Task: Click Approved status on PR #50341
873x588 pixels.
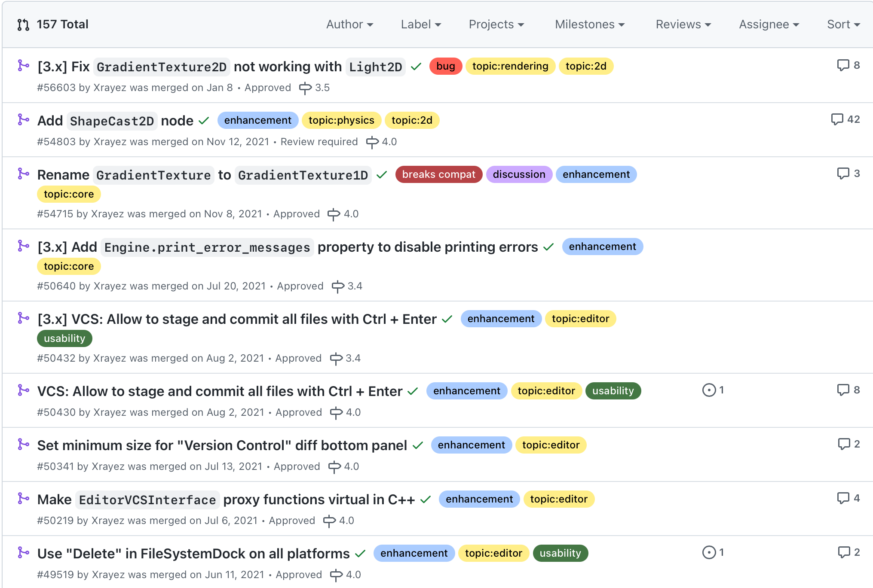Action: coord(297,466)
